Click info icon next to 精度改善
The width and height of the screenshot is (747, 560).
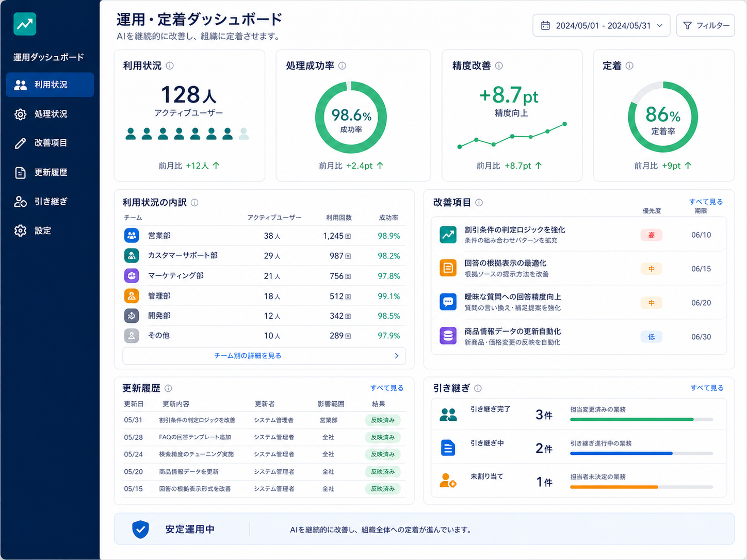499,65
